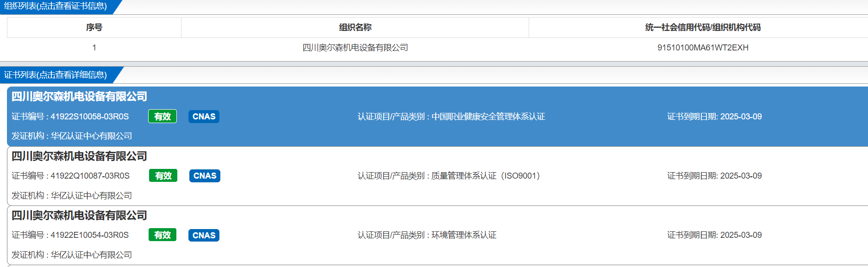Select the 组织名称 column header
This screenshot has width=868, height=267.
(355, 28)
